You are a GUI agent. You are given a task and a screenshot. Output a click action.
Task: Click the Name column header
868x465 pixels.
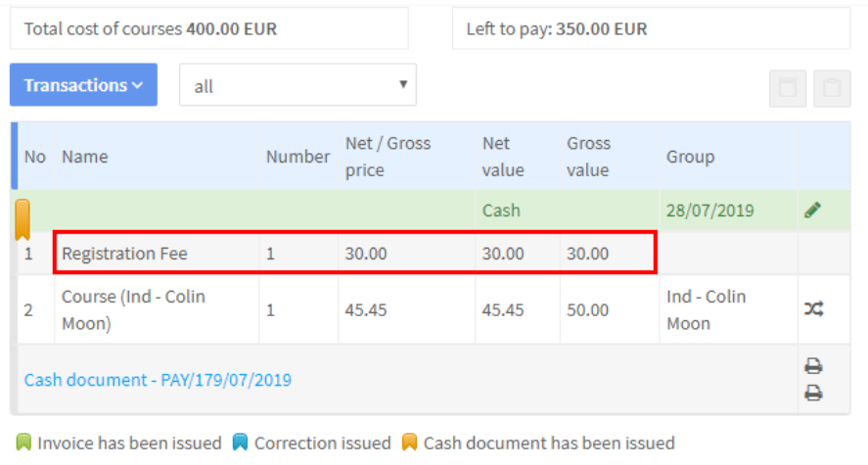[x=85, y=157]
